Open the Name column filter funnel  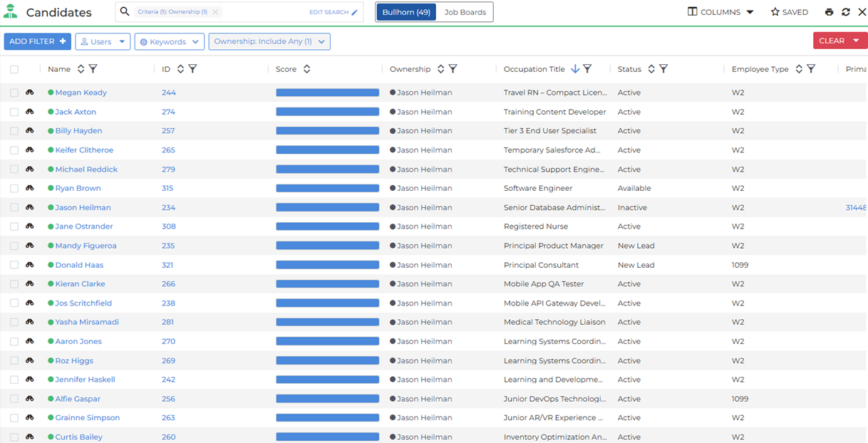(x=93, y=69)
